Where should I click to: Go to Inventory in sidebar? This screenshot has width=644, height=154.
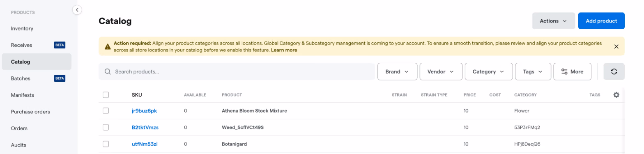pyautogui.click(x=22, y=29)
